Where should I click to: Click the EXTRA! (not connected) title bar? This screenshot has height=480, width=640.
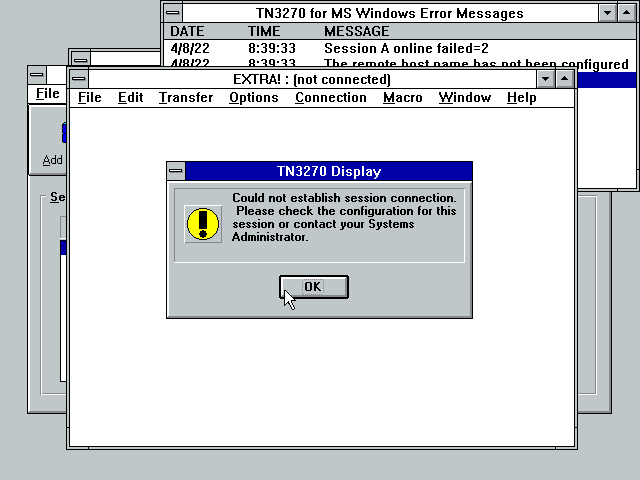(312, 79)
